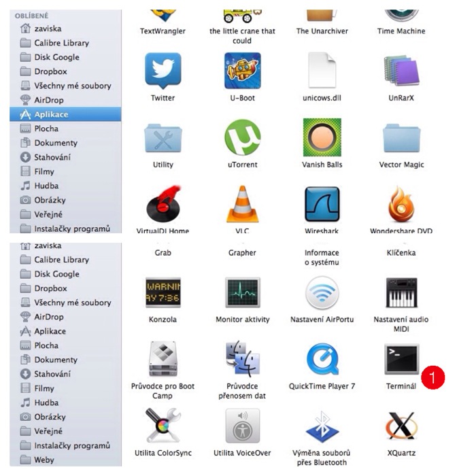Launch Monitor aktivity

[x=243, y=292]
